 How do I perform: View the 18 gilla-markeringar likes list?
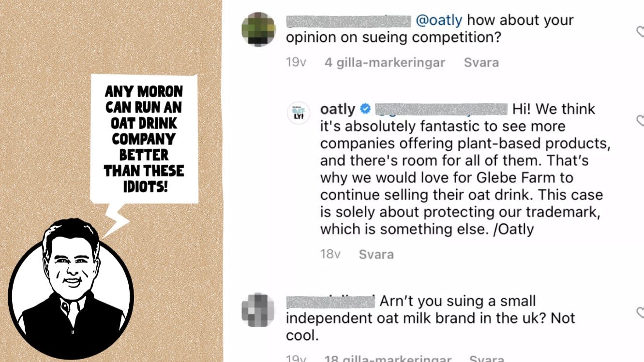click(388, 359)
